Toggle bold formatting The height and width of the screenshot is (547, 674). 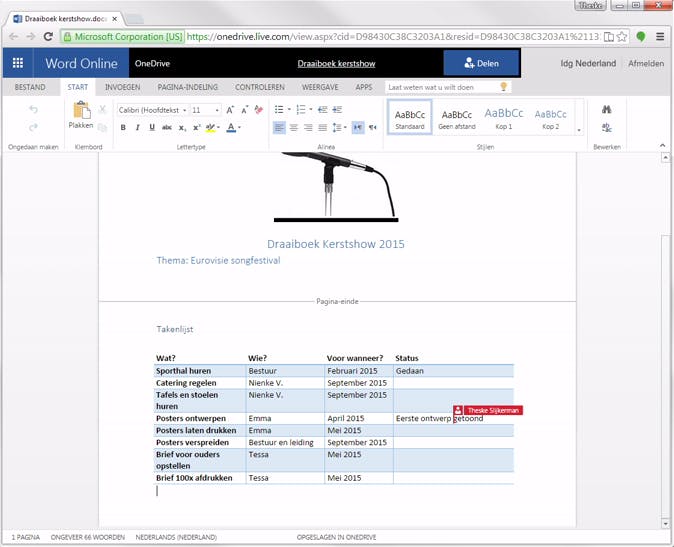pos(123,127)
